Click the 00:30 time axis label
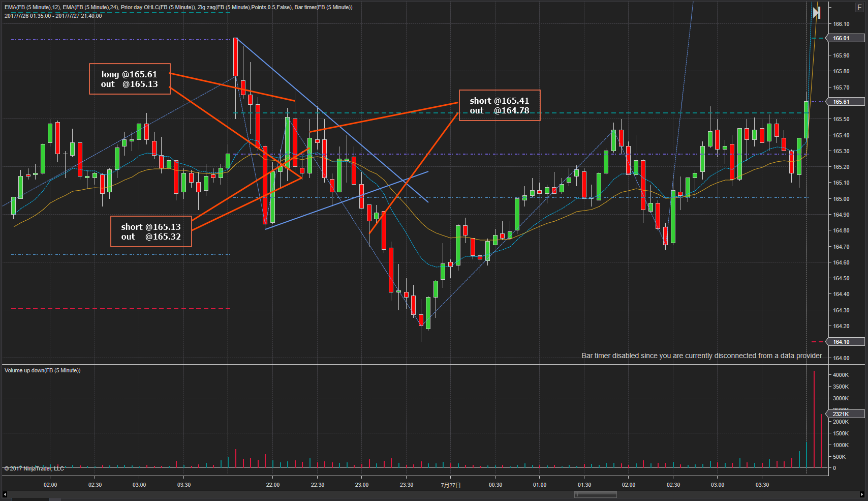868x501 pixels. click(495, 485)
